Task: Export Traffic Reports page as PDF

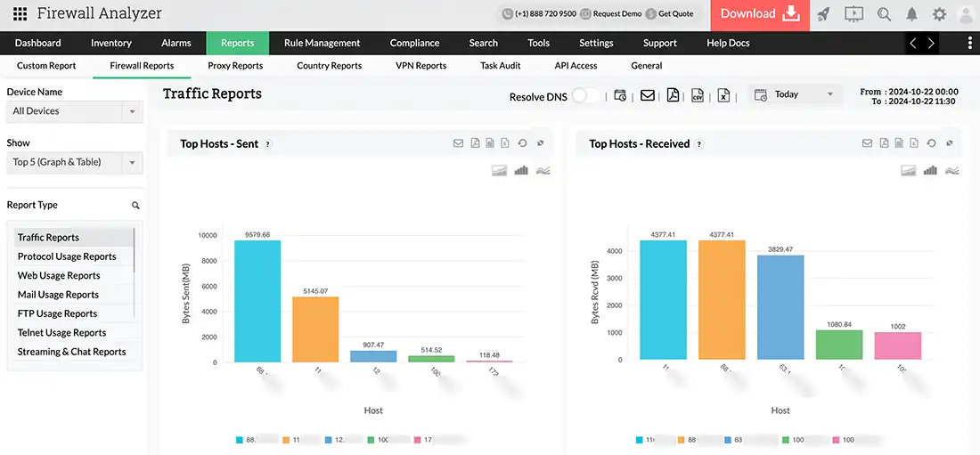Action: point(673,95)
